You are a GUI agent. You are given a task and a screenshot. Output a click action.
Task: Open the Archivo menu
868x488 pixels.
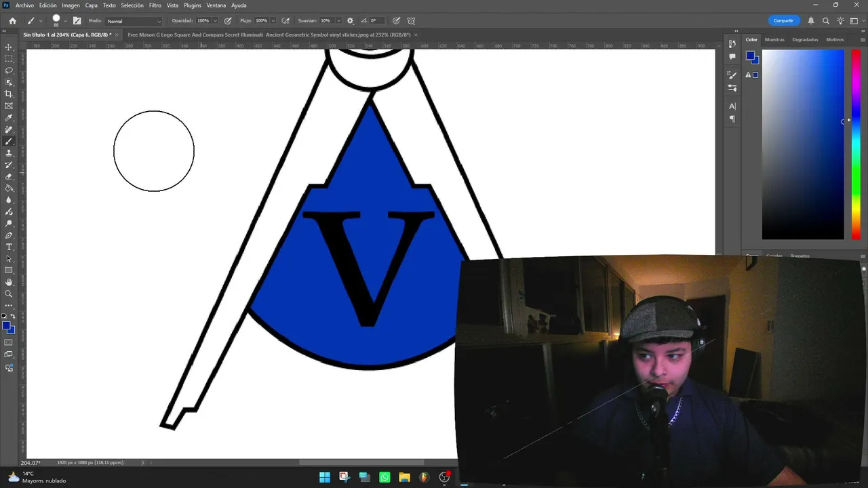24,5
